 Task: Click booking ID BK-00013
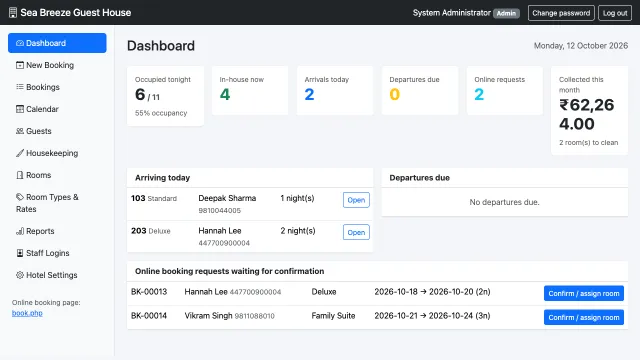coord(149,292)
